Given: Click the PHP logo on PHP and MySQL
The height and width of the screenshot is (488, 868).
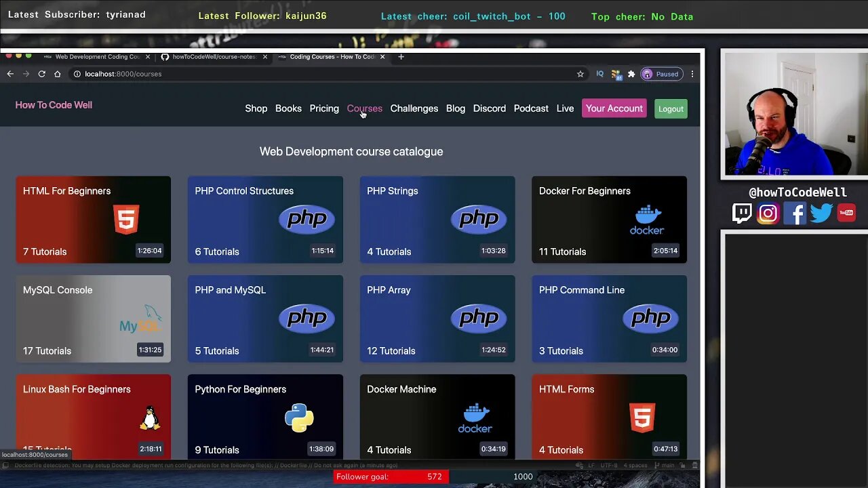Looking at the screenshot, I should point(307,318).
